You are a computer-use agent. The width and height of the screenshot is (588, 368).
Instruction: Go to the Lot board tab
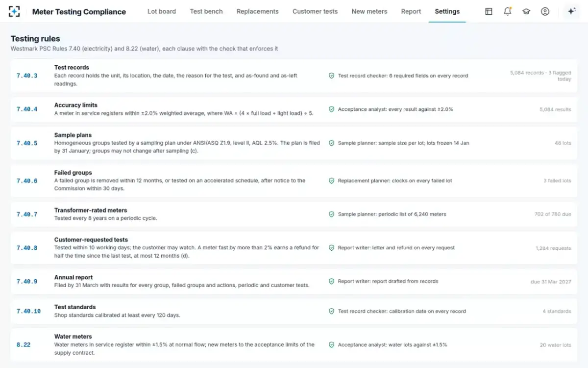pyautogui.click(x=162, y=11)
